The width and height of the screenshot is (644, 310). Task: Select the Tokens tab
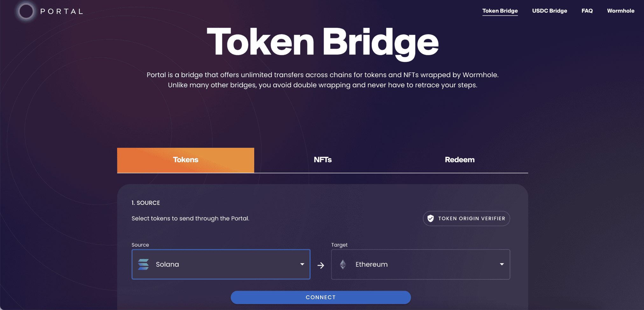(x=185, y=160)
